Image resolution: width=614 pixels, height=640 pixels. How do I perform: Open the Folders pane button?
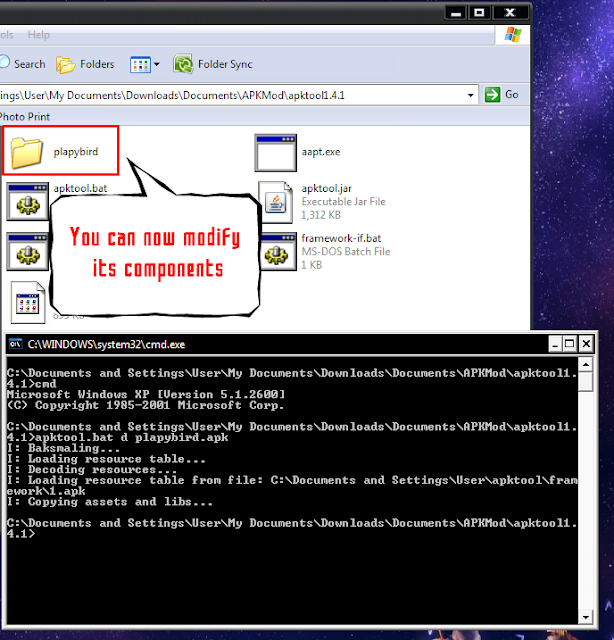coord(85,64)
